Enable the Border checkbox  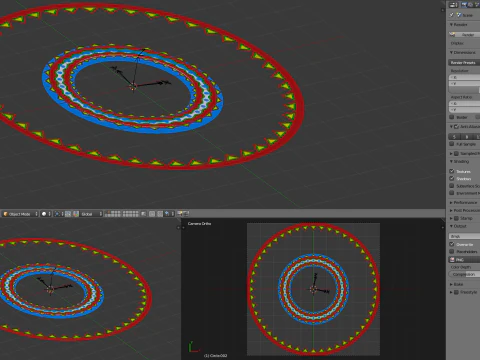point(452,117)
